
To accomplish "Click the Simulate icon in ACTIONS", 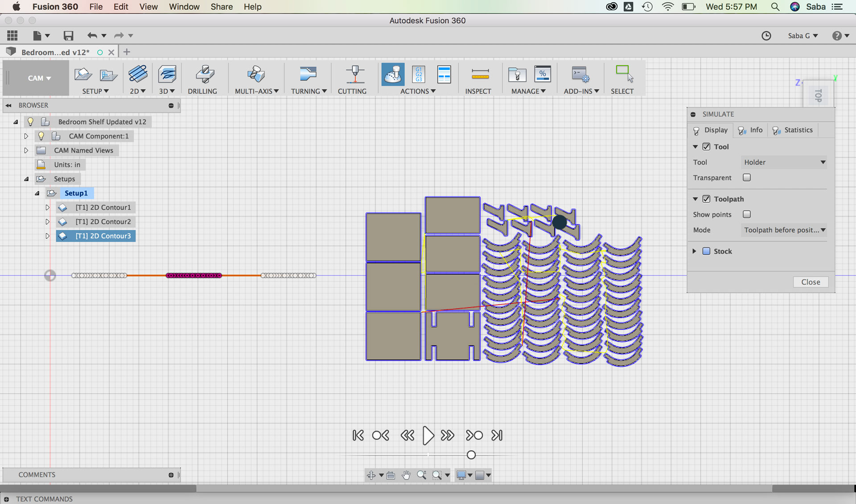I will coord(393,74).
